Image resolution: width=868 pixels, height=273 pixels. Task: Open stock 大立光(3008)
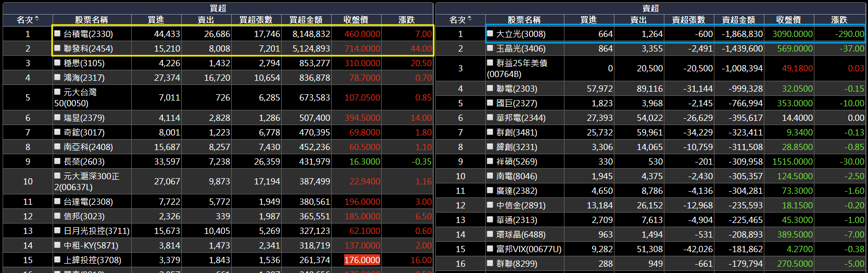click(521, 34)
